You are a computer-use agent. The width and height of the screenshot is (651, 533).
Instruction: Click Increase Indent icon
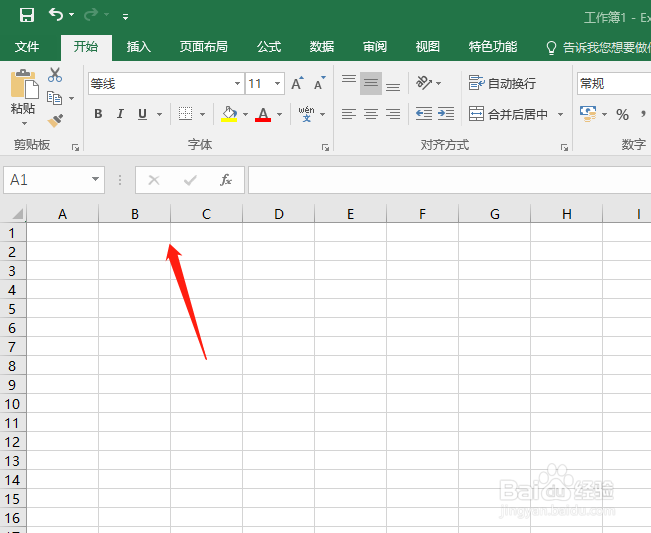pyautogui.click(x=446, y=114)
